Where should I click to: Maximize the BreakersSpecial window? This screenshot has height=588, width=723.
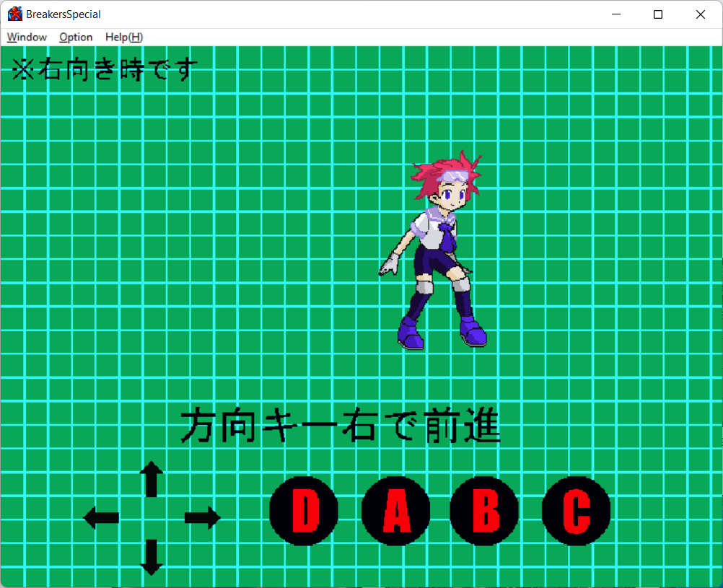point(658,14)
